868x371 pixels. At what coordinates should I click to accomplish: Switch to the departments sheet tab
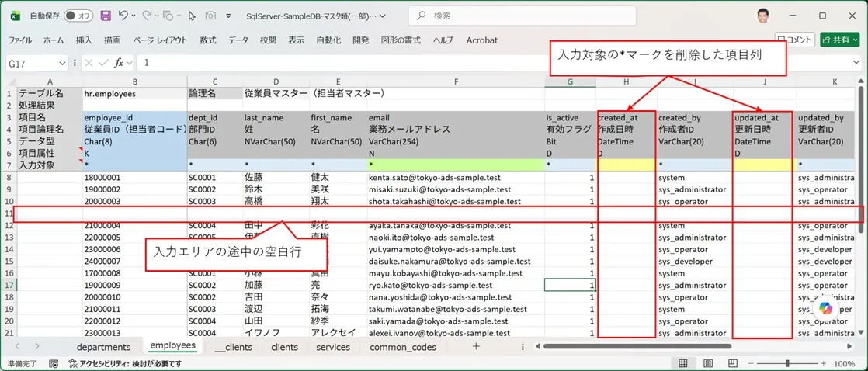pos(103,347)
